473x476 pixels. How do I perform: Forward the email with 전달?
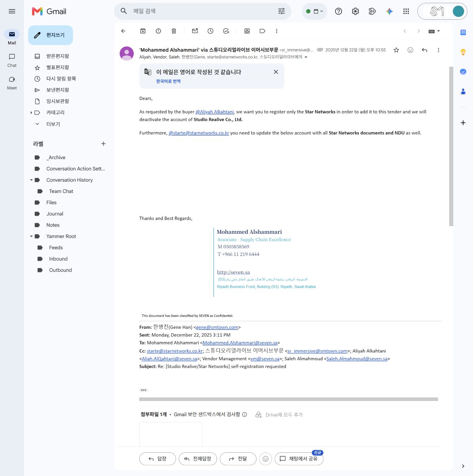[238, 459]
